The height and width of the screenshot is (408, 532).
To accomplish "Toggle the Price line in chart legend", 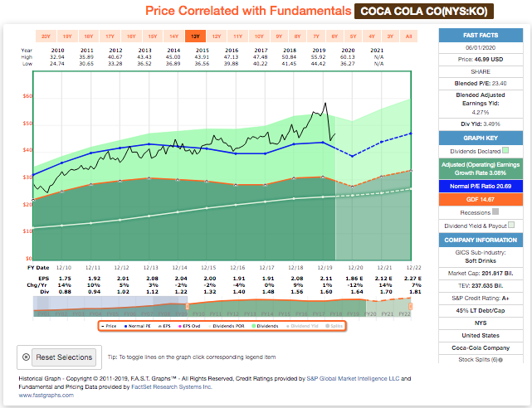I will click(109, 326).
